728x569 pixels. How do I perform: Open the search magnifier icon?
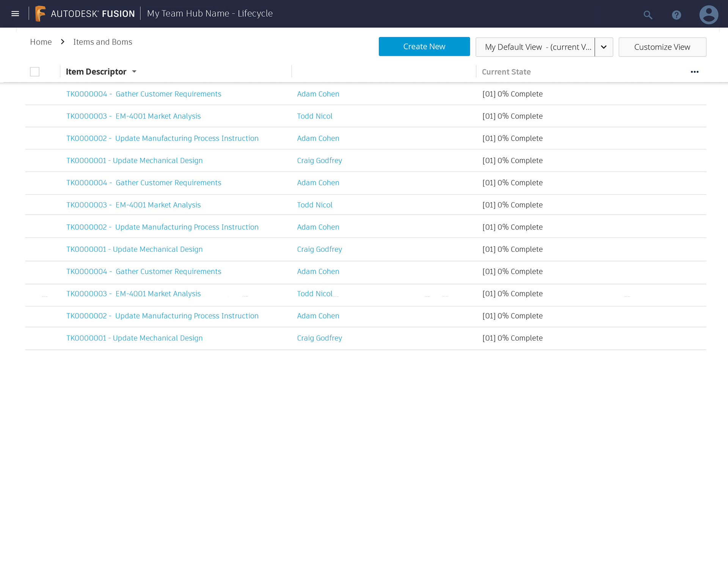[x=648, y=15]
